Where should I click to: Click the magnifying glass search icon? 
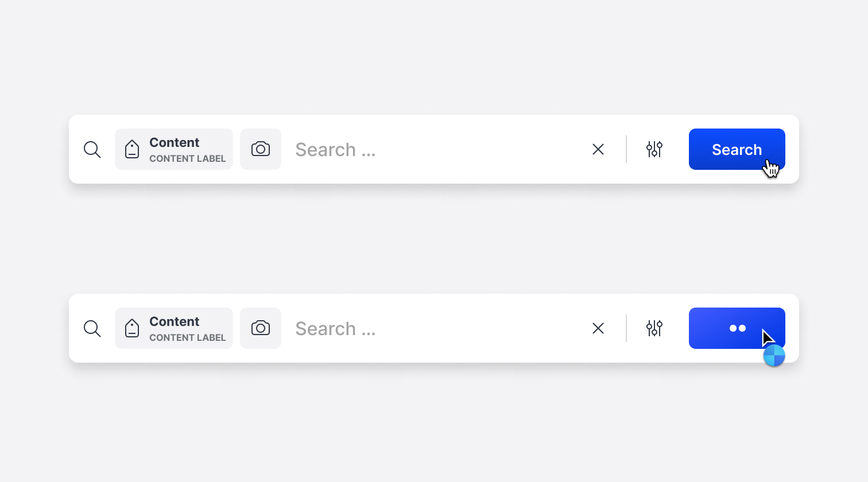click(92, 149)
